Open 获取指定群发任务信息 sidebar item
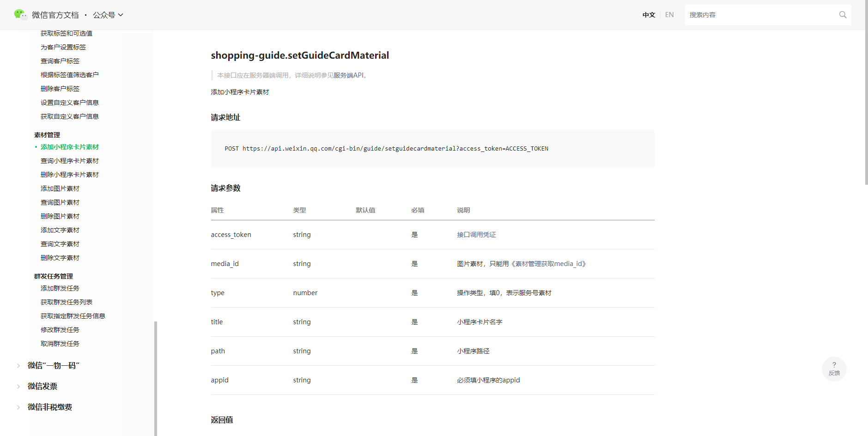This screenshot has height=436, width=868. tap(73, 316)
